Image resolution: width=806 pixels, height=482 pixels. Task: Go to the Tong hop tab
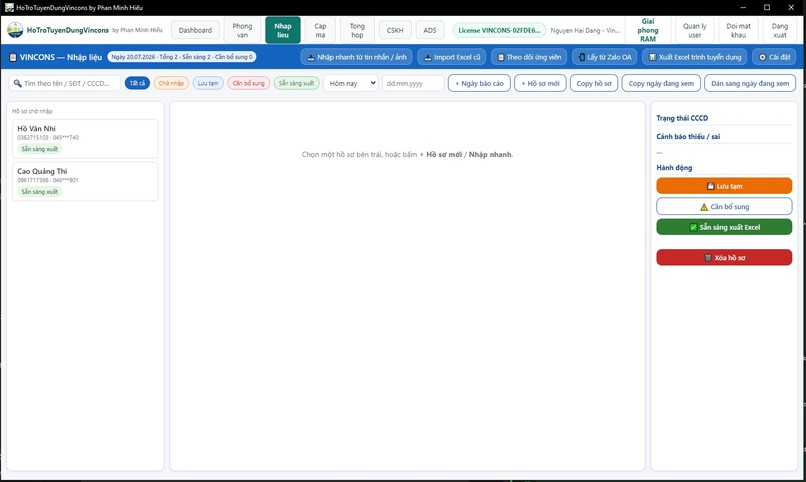357,30
